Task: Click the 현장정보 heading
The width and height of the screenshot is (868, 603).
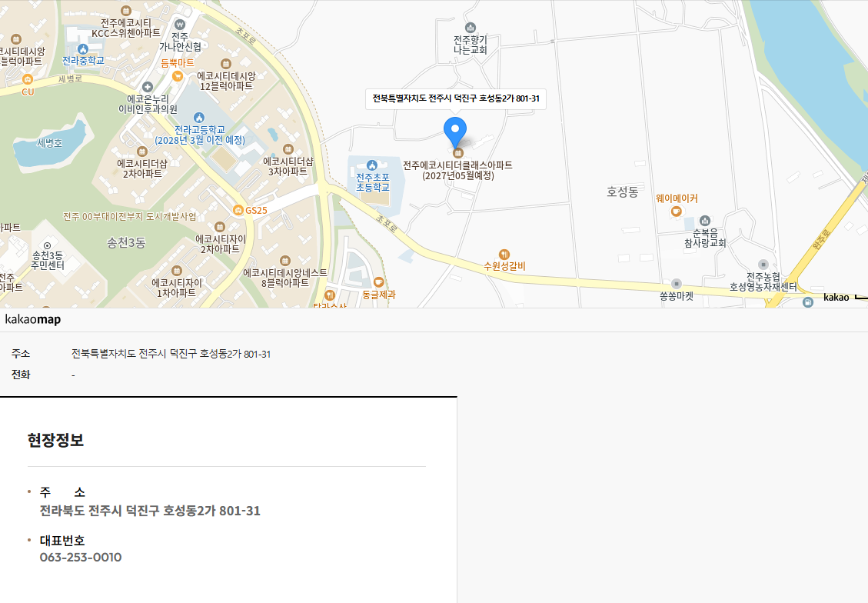Action: [x=56, y=440]
